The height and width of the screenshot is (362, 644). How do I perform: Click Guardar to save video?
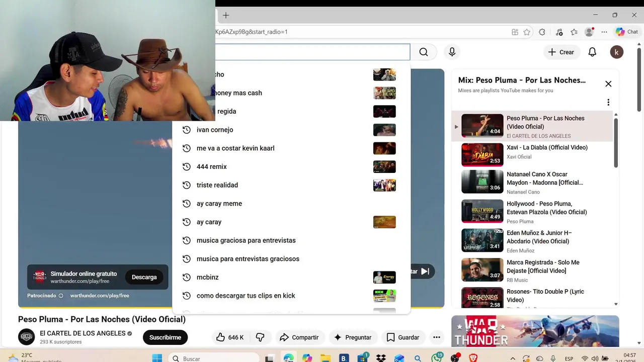click(403, 337)
